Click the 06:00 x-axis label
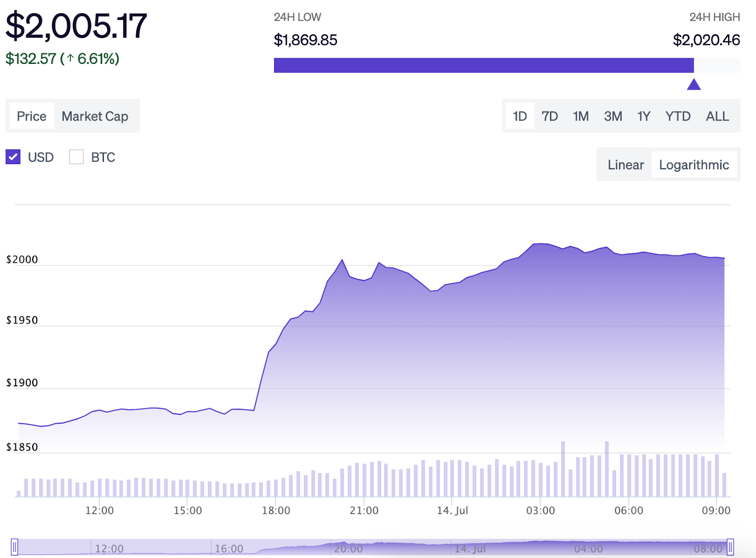This screenshot has width=756, height=558. (628, 511)
